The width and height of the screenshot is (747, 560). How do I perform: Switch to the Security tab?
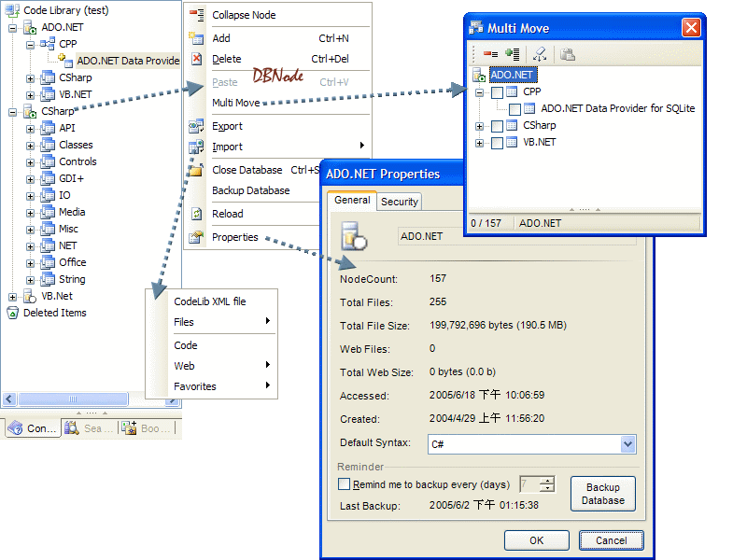coord(400,202)
